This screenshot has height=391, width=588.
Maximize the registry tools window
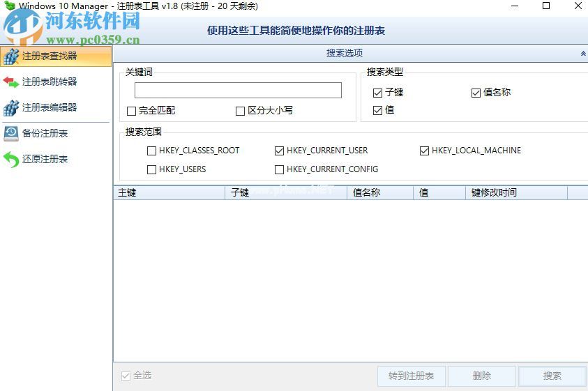pos(546,6)
